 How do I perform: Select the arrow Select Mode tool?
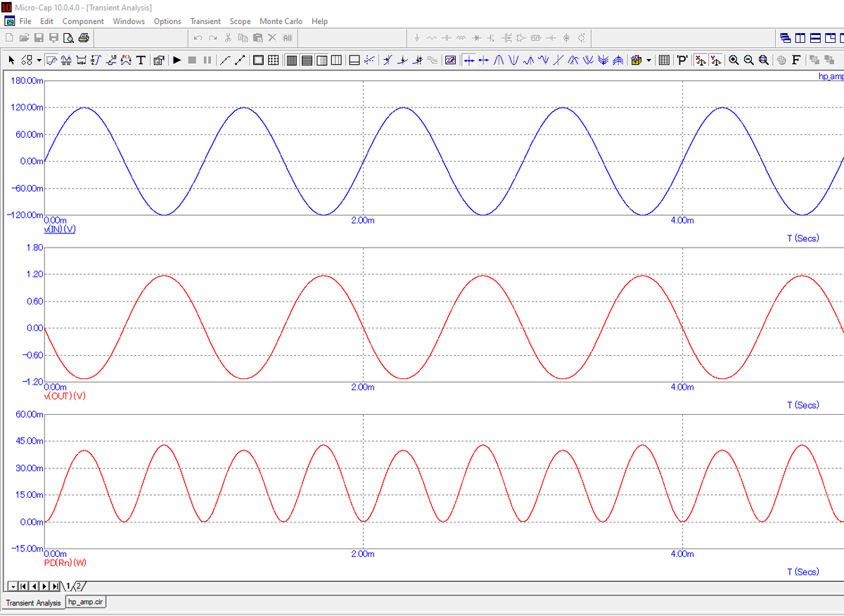click(11, 60)
